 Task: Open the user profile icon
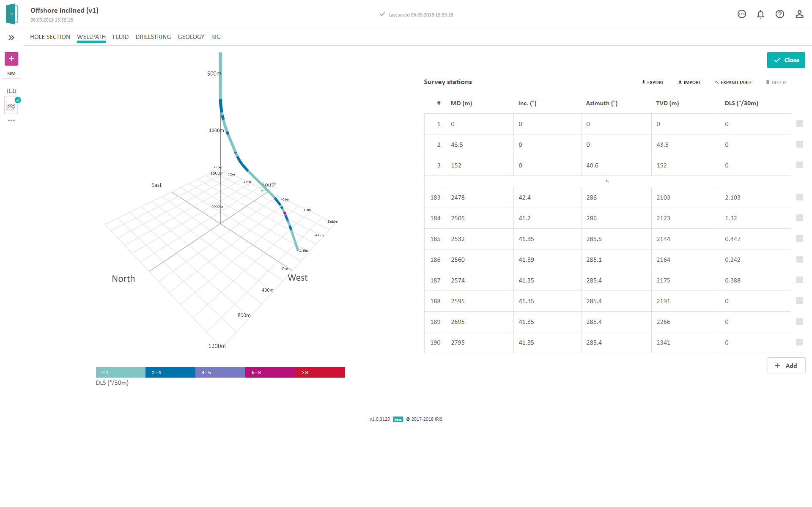(799, 14)
